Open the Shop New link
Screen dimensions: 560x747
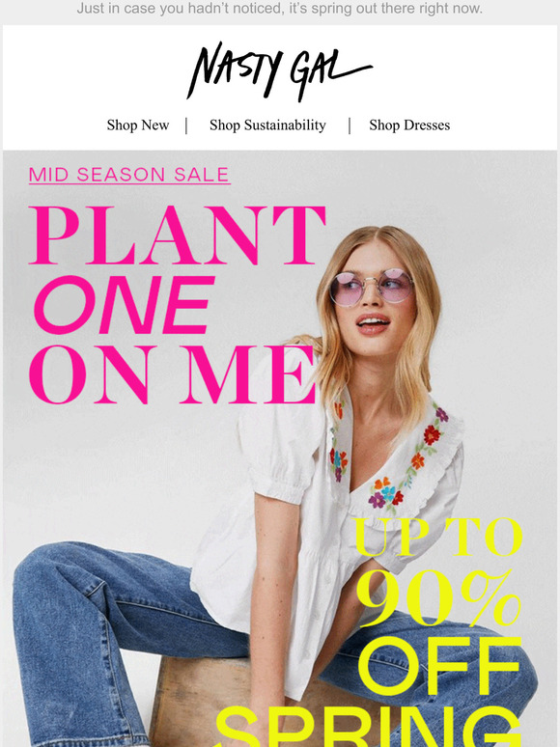[138, 125]
